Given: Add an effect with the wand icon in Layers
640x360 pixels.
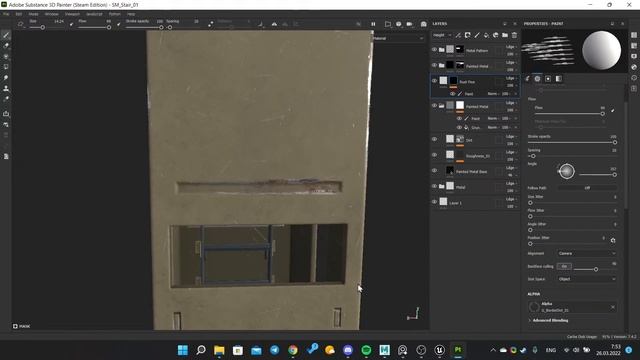Looking at the screenshot, I should pyautogui.click(x=458, y=35).
